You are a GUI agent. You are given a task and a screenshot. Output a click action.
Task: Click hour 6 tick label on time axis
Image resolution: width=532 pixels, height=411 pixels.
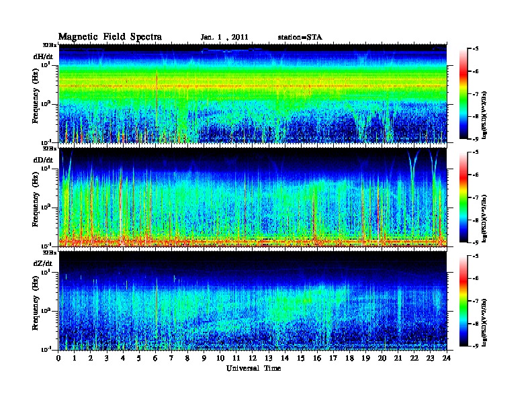[x=155, y=358]
